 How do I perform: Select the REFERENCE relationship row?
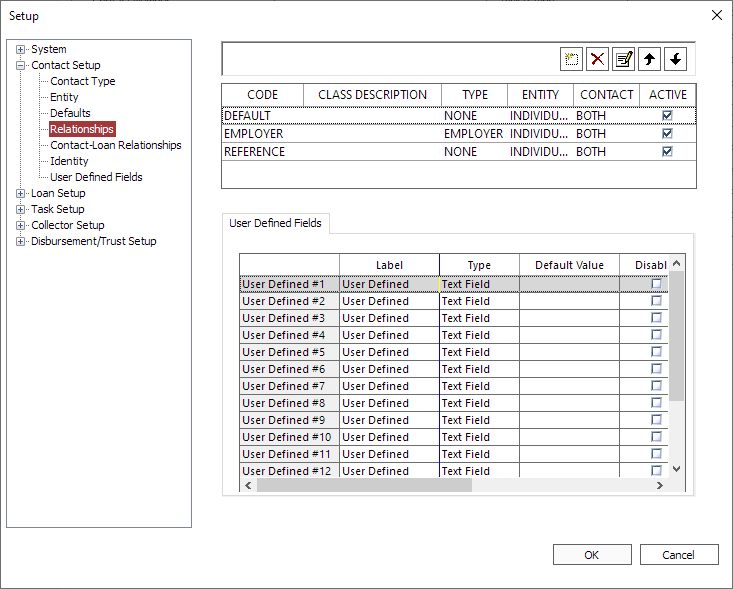pos(459,151)
